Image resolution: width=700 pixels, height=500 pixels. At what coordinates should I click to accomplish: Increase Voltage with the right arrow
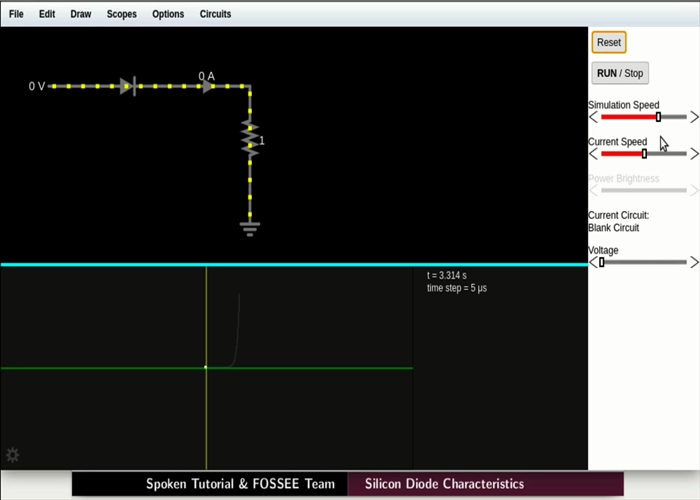pyautogui.click(x=694, y=262)
